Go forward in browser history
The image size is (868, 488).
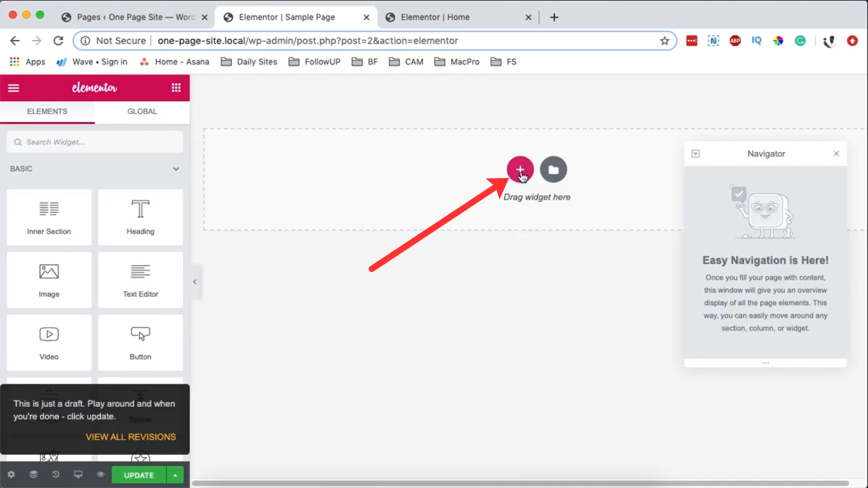(x=37, y=41)
